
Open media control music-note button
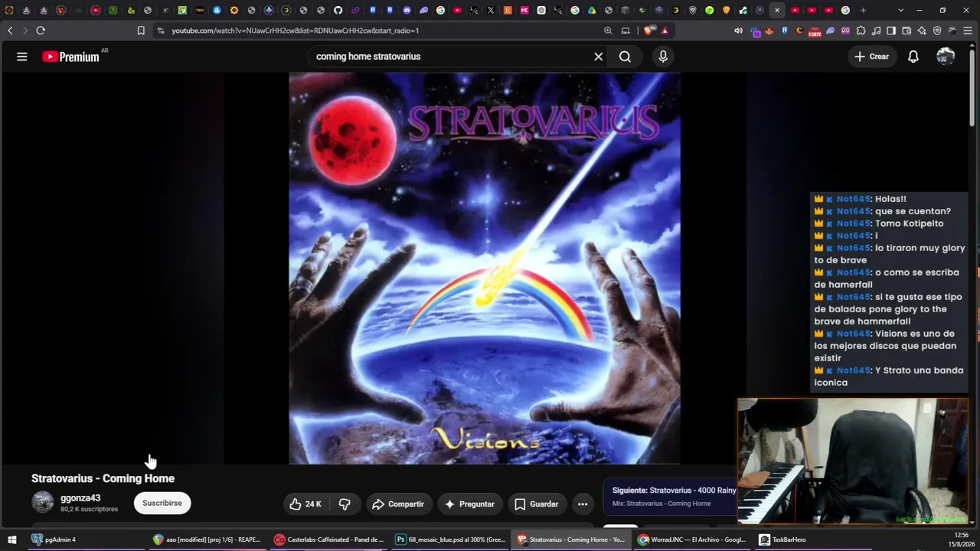point(877,31)
